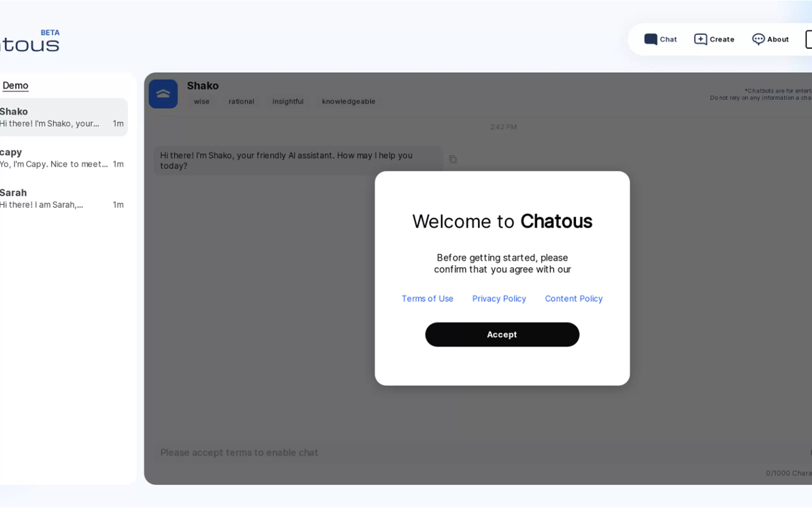Click the Shako name in chat header
This screenshot has height=508, width=812.
coord(203,86)
